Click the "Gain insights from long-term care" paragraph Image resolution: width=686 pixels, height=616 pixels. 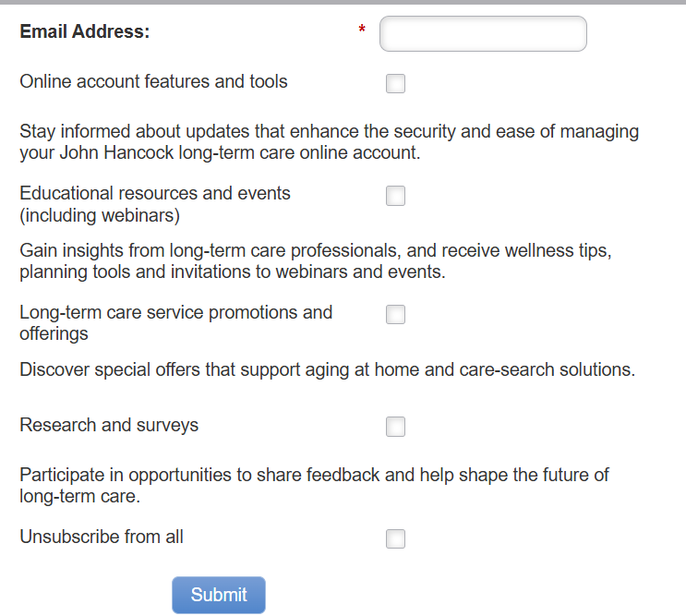(x=316, y=261)
